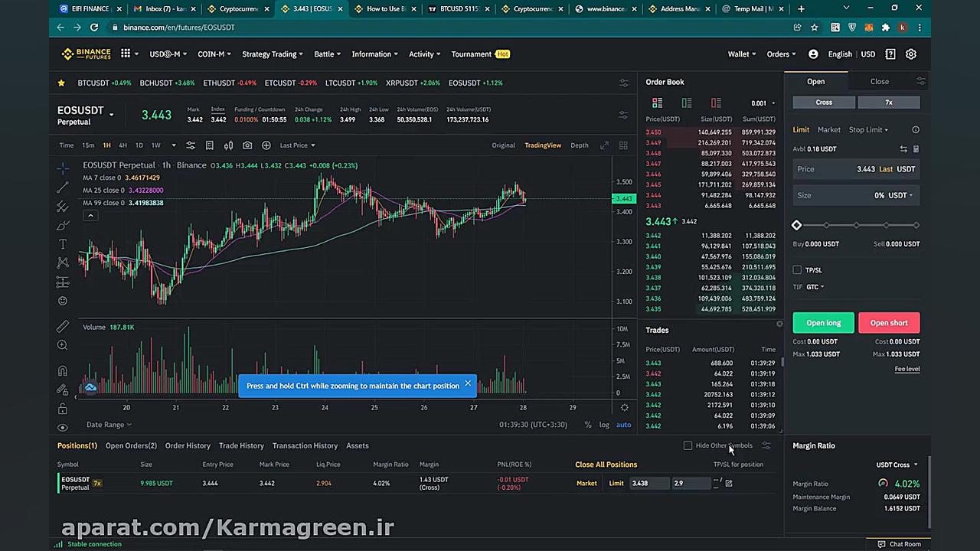This screenshot has width=980, height=551.
Task: Take a chart snapshot with camera icon
Action: click(247, 145)
